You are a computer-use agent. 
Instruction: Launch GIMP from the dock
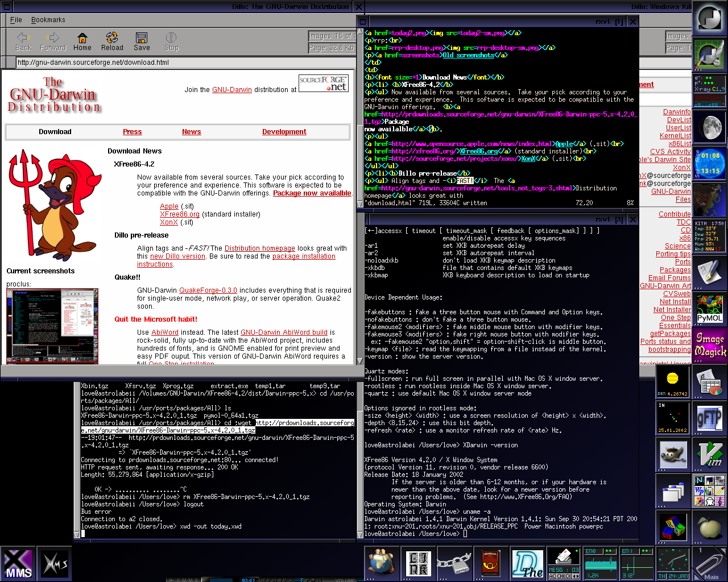[x=673, y=455]
